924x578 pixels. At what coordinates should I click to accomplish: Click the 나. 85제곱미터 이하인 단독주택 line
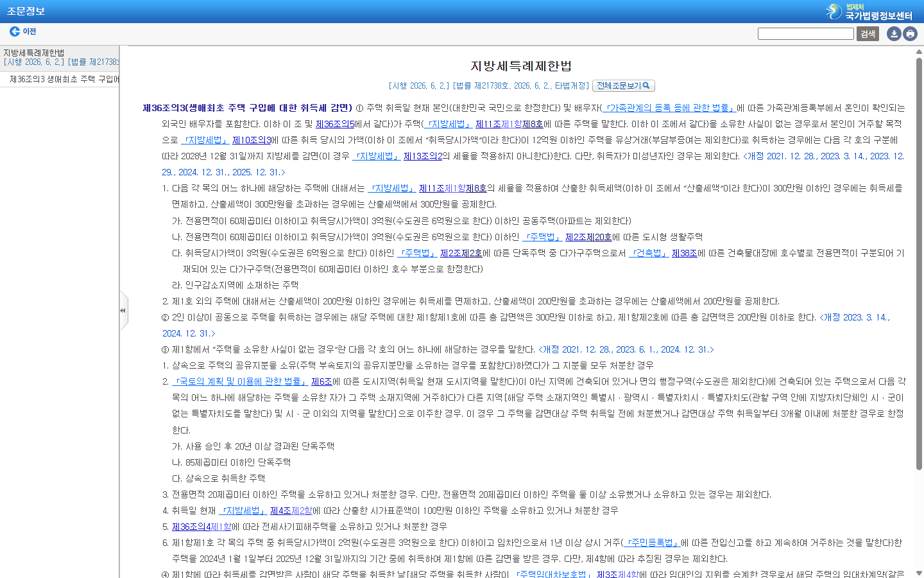click(x=231, y=462)
